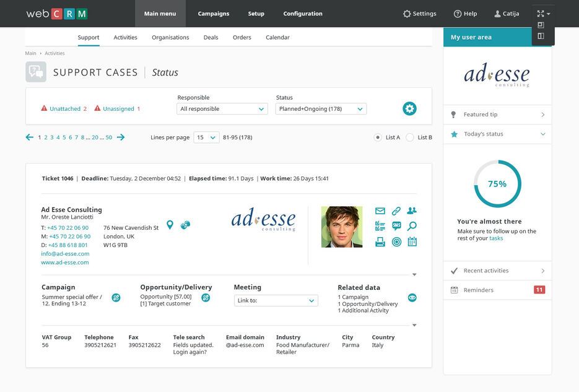Click the contact's profile photo
The image size is (579, 392).
pos(342,227)
